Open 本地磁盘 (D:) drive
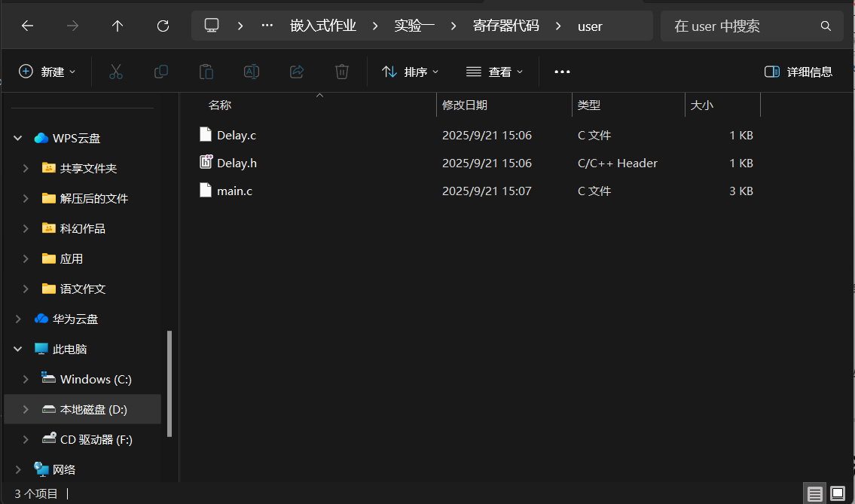The height and width of the screenshot is (504, 855). click(x=94, y=409)
